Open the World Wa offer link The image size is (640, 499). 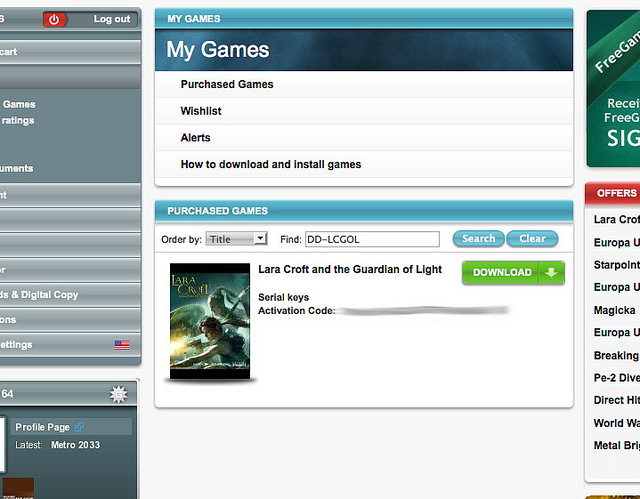617,423
